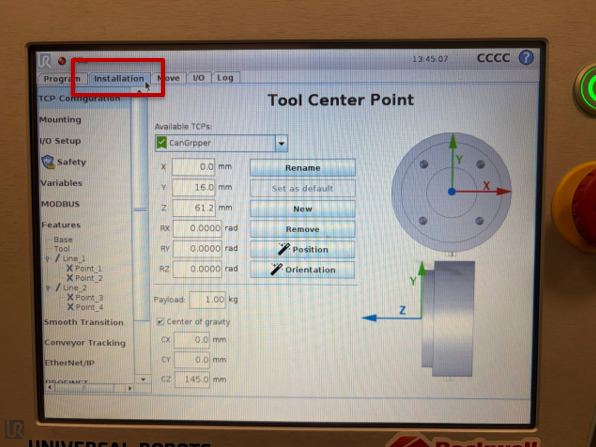This screenshot has width=596, height=447.
Task: Click the Z value field showing 61.2
Action: 194,208
